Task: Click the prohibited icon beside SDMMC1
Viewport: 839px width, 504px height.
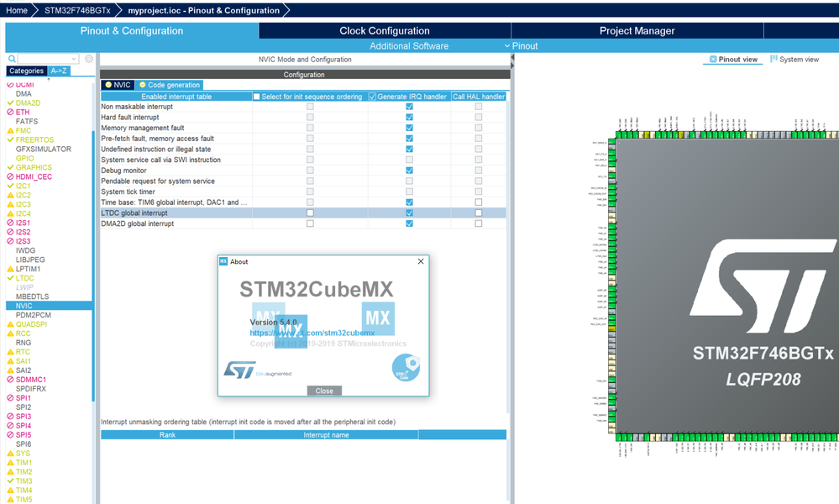Action: click(x=10, y=380)
